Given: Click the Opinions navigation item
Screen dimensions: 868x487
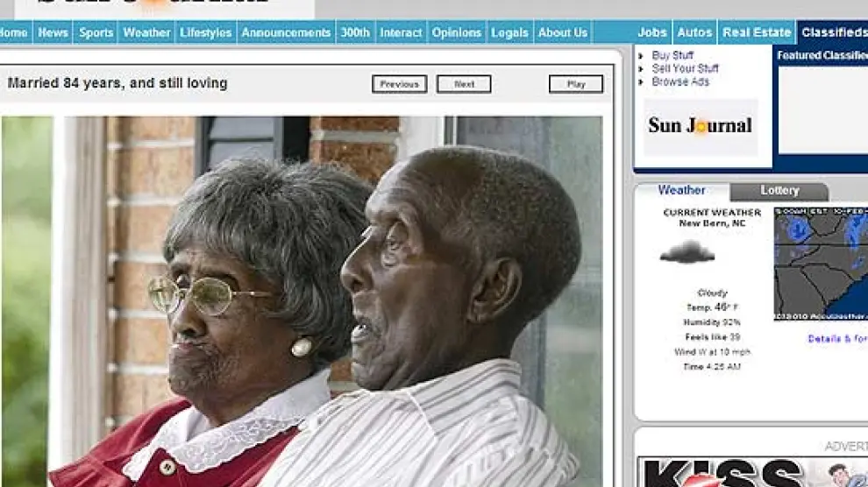Looking at the screenshot, I should coord(457,32).
